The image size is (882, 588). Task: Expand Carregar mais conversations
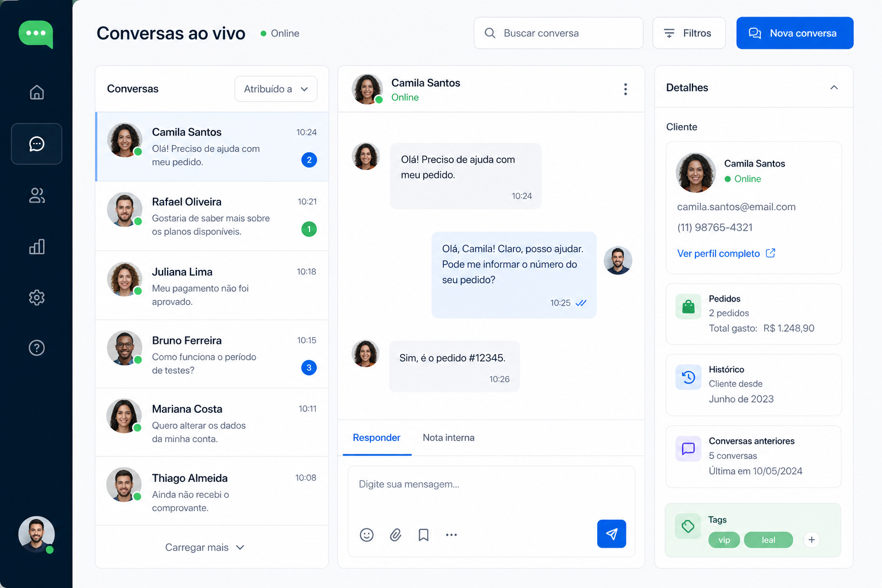coord(205,547)
